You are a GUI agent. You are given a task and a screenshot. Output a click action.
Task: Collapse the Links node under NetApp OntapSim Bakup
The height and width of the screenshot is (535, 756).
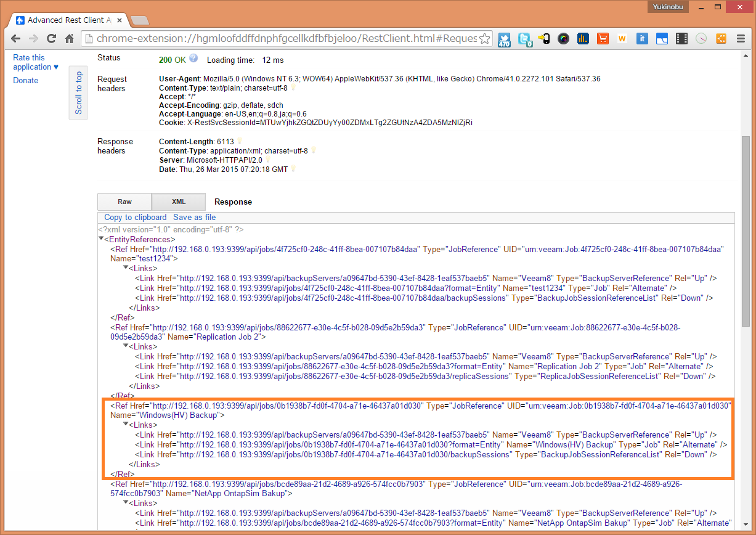point(126,503)
